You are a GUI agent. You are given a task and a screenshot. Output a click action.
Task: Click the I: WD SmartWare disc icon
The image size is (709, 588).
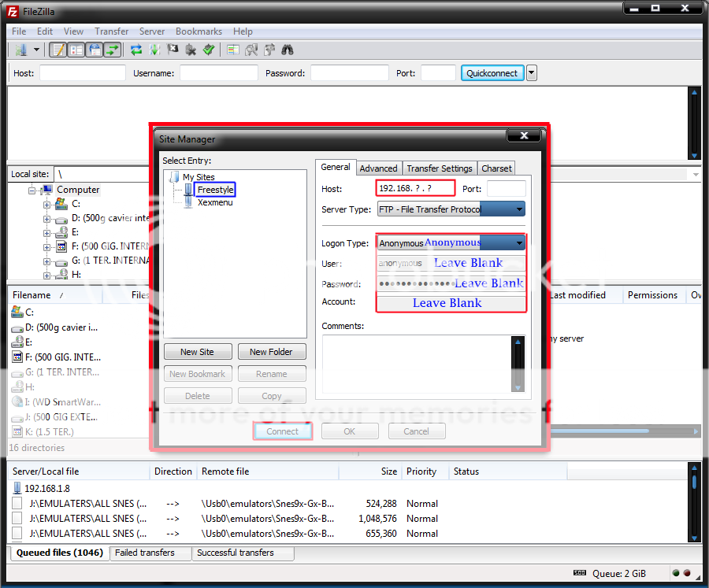click(x=17, y=401)
